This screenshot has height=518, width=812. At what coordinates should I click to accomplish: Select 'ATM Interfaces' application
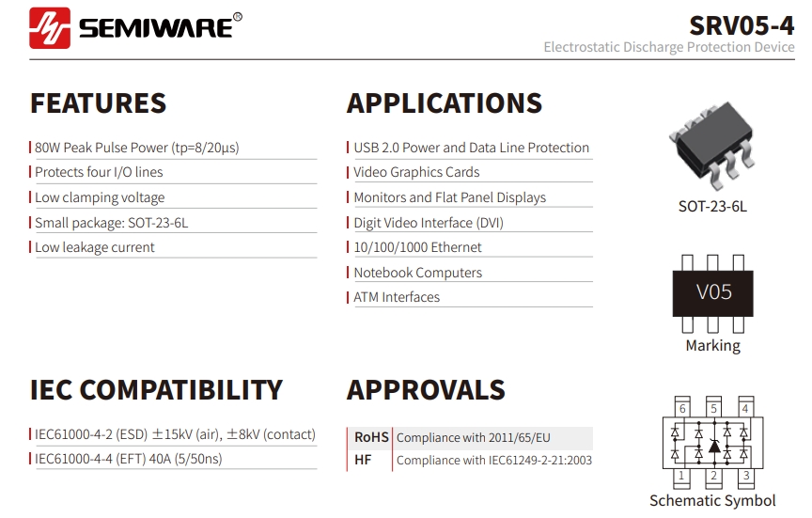click(x=397, y=297)
